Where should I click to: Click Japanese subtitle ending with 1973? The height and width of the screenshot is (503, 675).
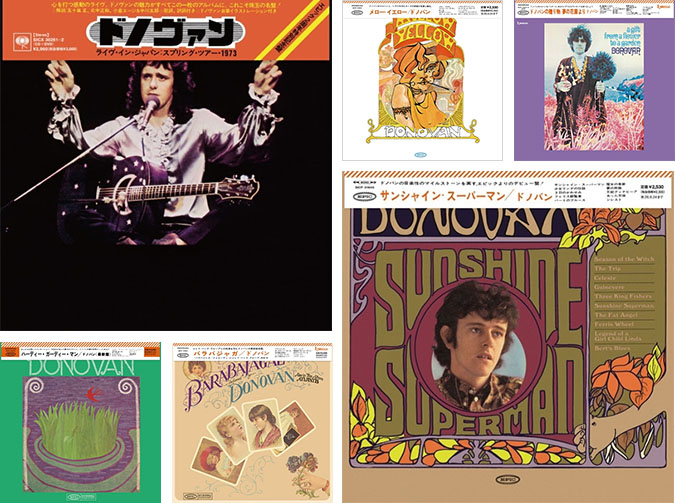click(165, 55)
